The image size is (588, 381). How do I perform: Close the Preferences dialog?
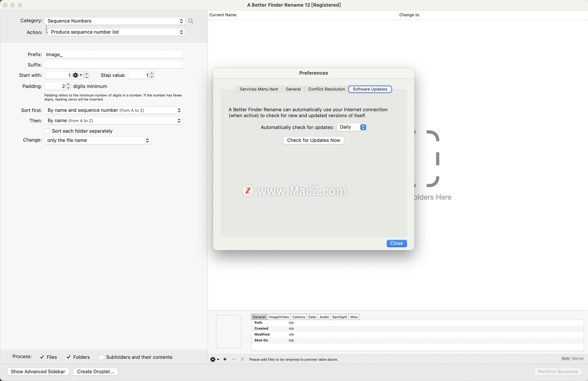pyautogui.click(x=396, y=243)
